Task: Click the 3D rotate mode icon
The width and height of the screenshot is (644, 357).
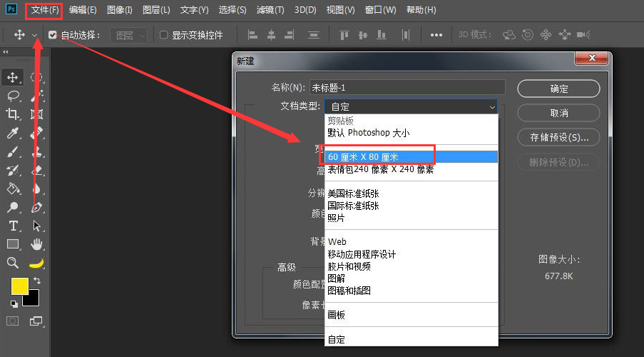Action: pyautogui.click(x=509, y=35)
